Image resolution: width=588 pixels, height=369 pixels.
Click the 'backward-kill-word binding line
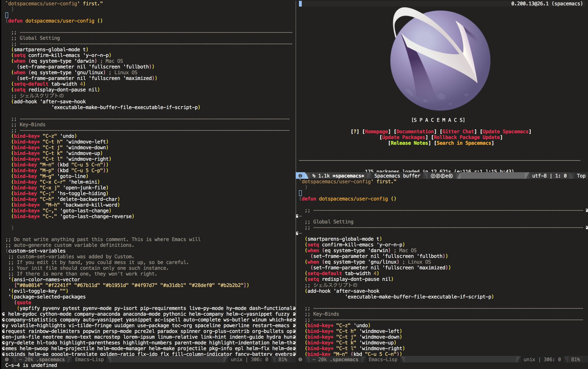click(65, 205)
